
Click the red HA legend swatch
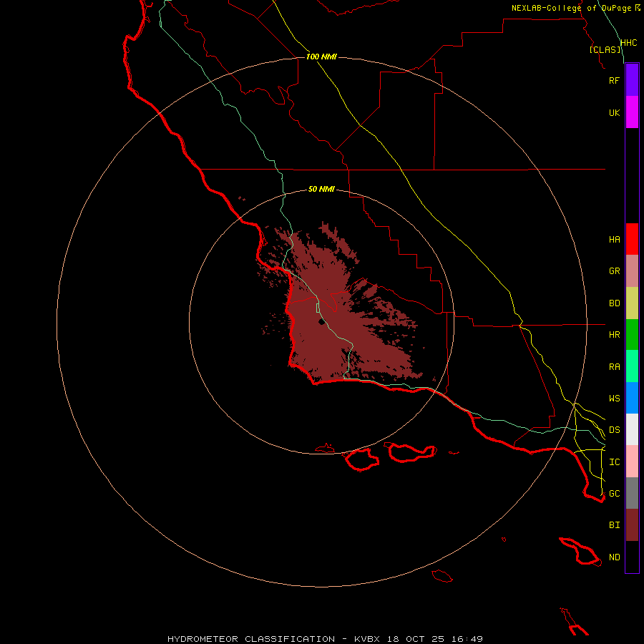632,239
